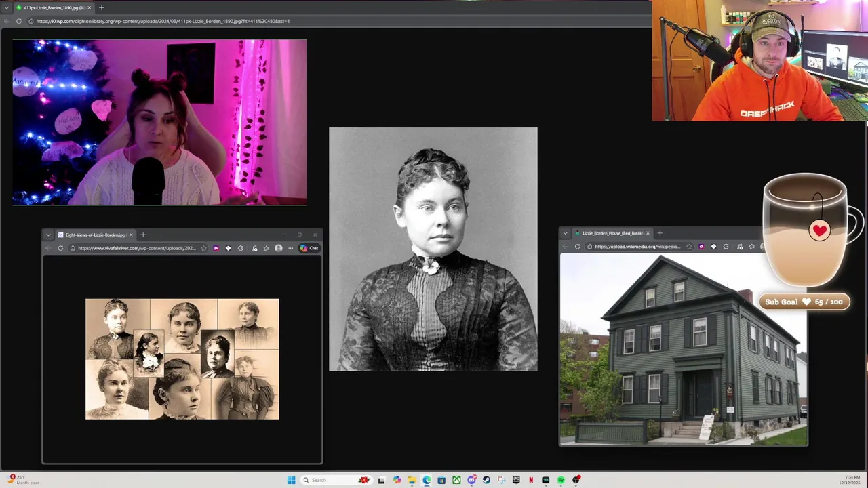Image resolution: width=868 pixels, height=488 pixels.
Task: Click the taskbar Search box
Action: (x=337, y=480)
